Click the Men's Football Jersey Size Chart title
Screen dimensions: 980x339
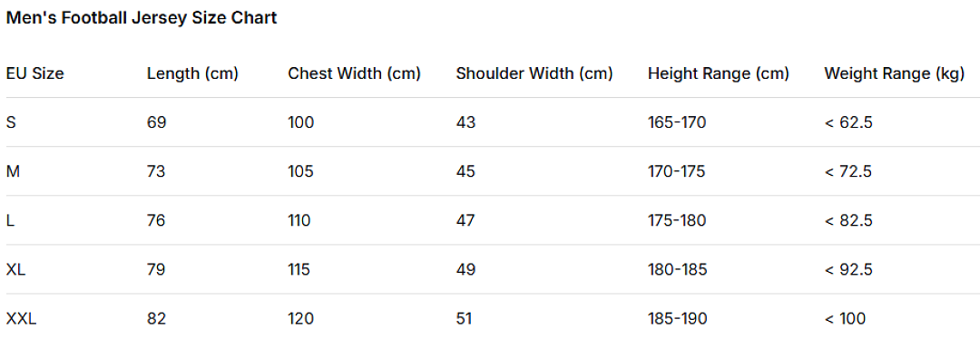[x=142, y=19]
